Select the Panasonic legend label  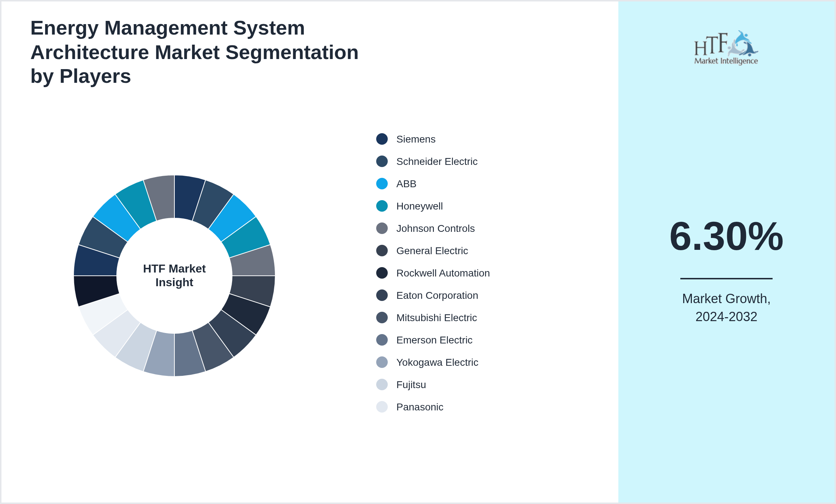[420, 407]
